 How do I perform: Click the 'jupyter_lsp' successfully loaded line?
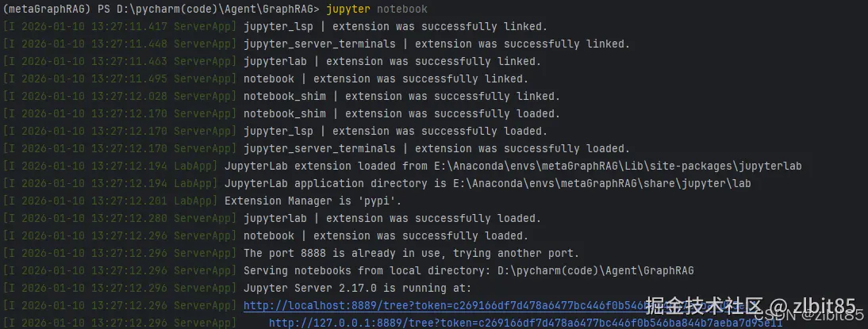click(x=395, y=131)
